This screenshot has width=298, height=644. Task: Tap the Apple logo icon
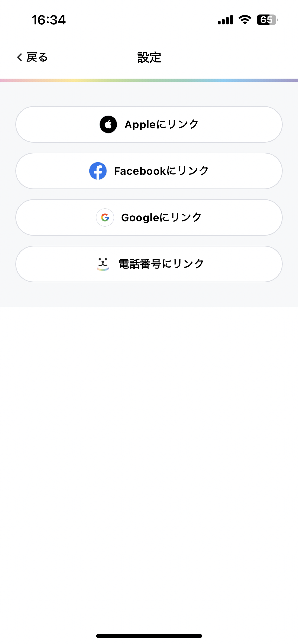(x=108, y=124)
